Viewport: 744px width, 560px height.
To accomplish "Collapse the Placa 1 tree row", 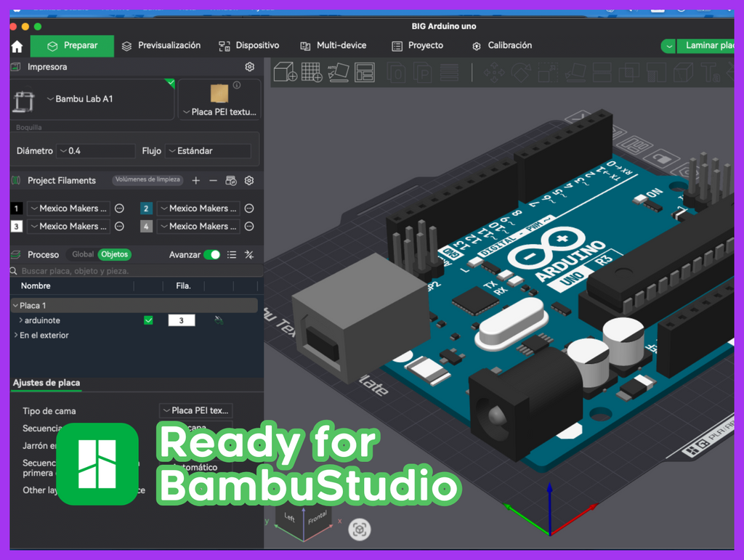I will click(x=15, y=305).
